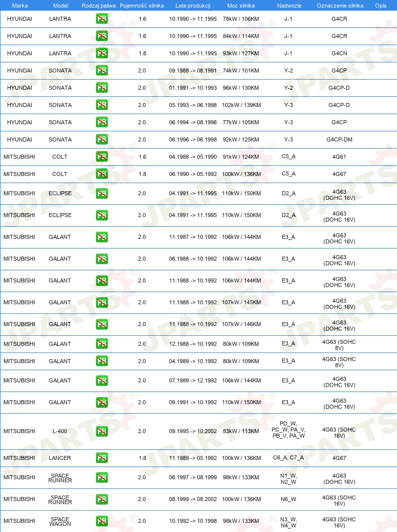
Task: Click the body code 'N1_W, N2_W'
Action: [x=288, y=479]
